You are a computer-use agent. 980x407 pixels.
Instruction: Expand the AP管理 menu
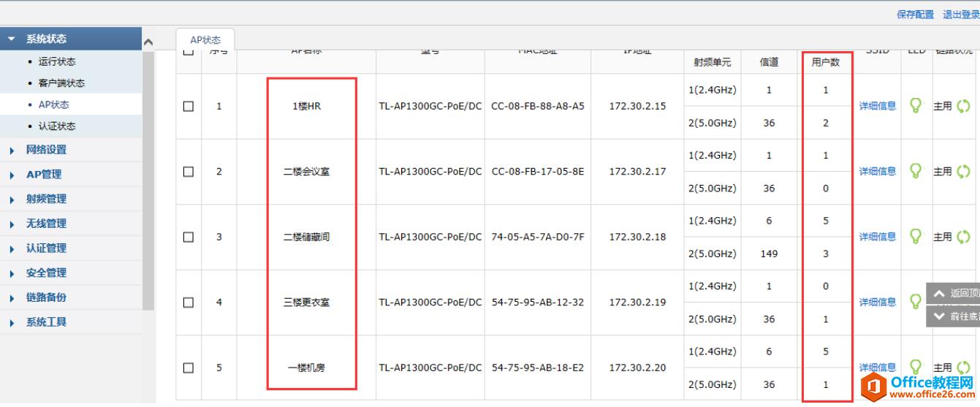click(71, 175)
